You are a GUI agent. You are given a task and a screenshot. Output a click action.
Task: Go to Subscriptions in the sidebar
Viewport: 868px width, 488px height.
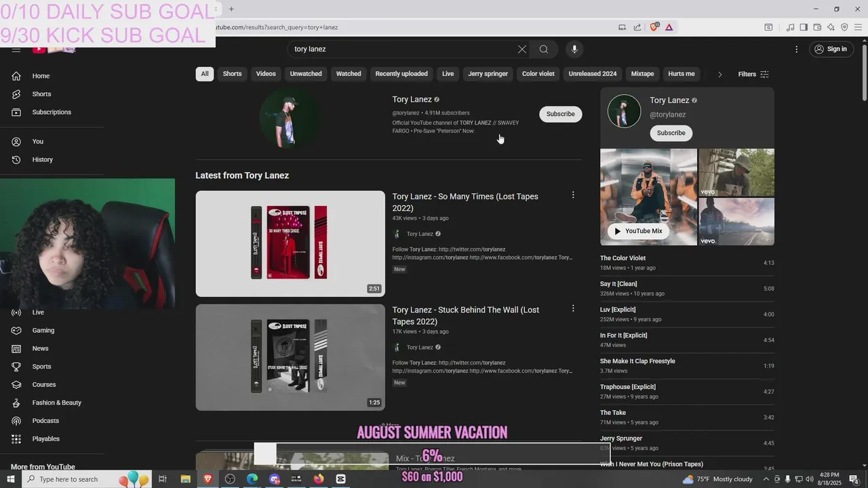click(x=52, y=112)
